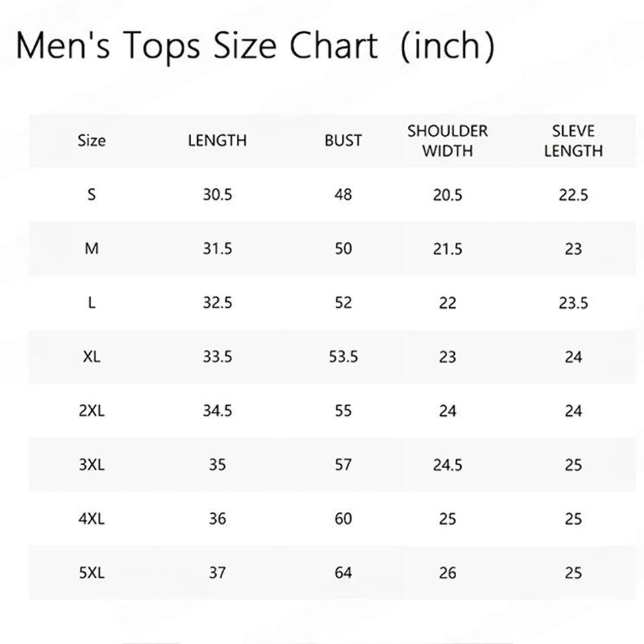
Task: Select the 24.5 shoulder width for 3XL
Action: 447,465
